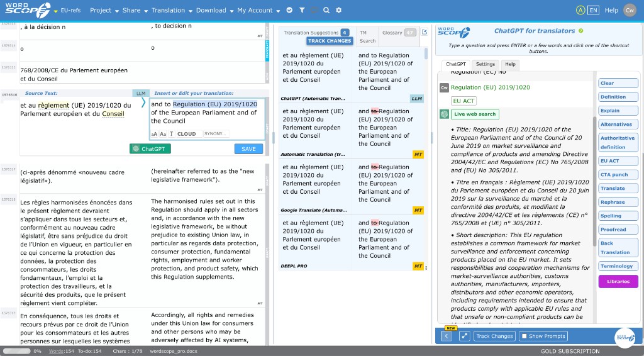Screen dimensions: 644x356
Task: Switch to TM Search tab
Action: (x=367, y=36)
